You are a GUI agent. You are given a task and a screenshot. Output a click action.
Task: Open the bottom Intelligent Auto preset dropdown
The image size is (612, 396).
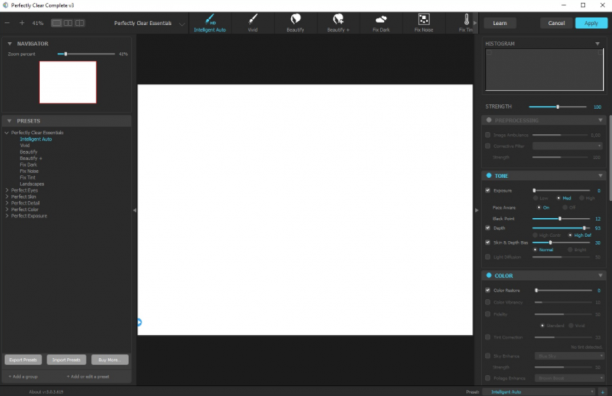(539, 392)
